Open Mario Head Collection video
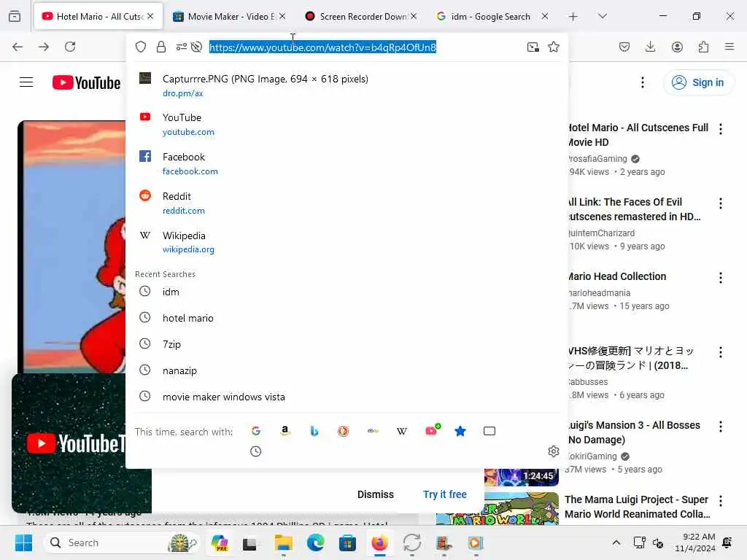Screen dimensions: 747x560 click(x=617, y=276)
